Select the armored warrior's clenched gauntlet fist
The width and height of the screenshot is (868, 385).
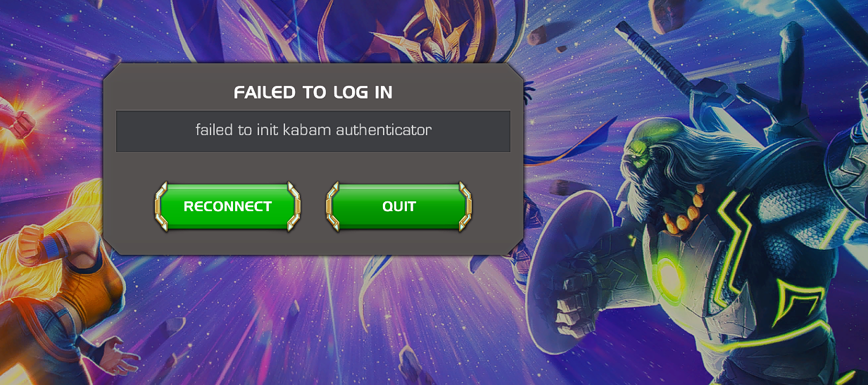pyautogui.click(x=583, y=303)
